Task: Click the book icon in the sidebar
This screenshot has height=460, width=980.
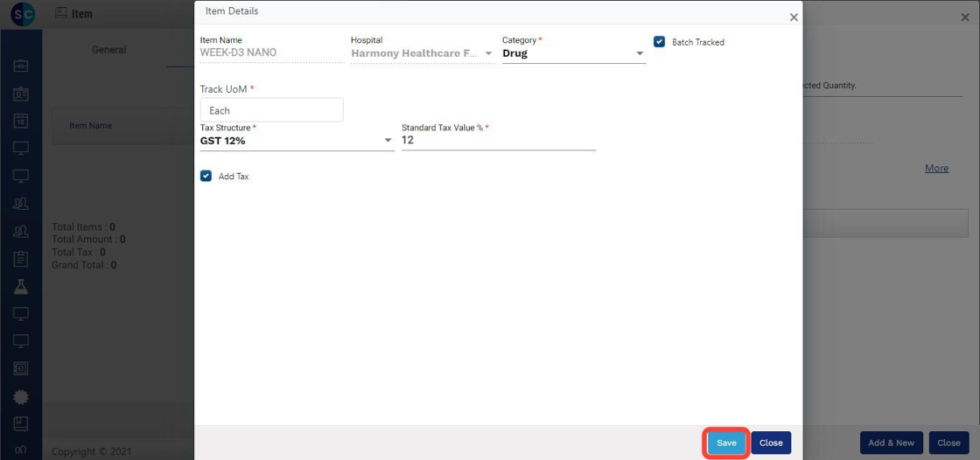Action: [21, 424]
